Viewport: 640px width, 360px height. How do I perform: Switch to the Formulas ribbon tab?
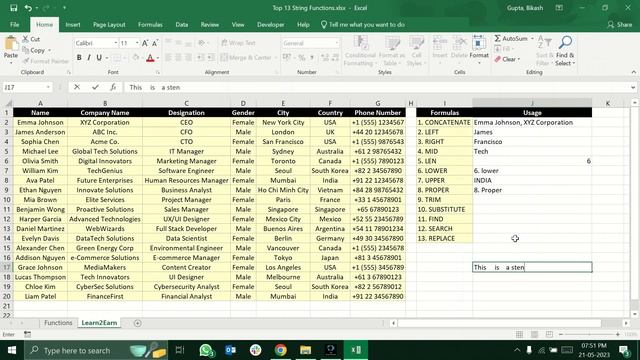tap(150, 24)
